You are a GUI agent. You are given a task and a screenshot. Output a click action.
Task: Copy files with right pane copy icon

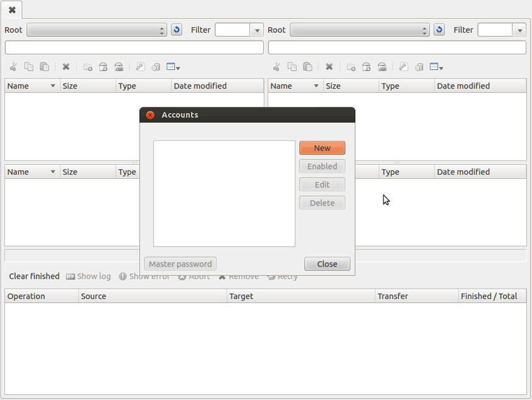click(291, 67)
